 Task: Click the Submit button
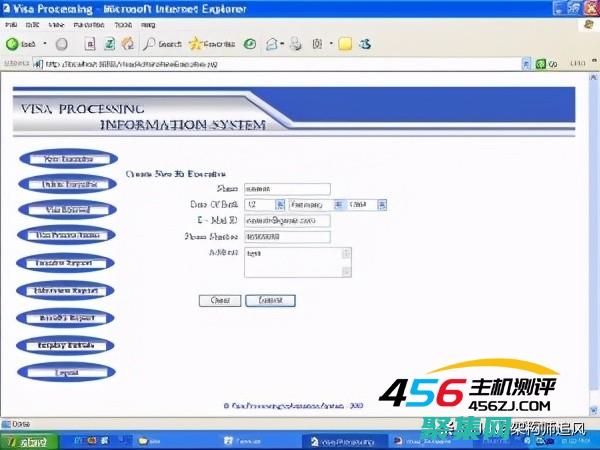270,300
